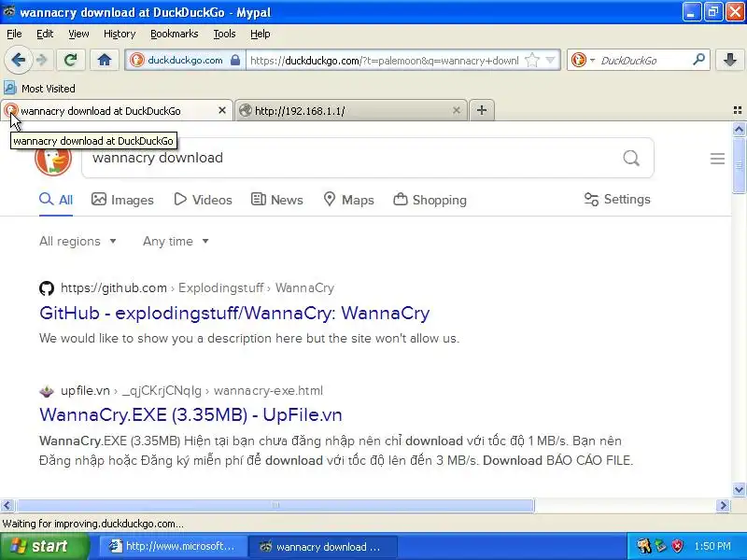Click the horizontal scrollbar right arrow
The height and width of the screenshot is (560, 747).
723,505
